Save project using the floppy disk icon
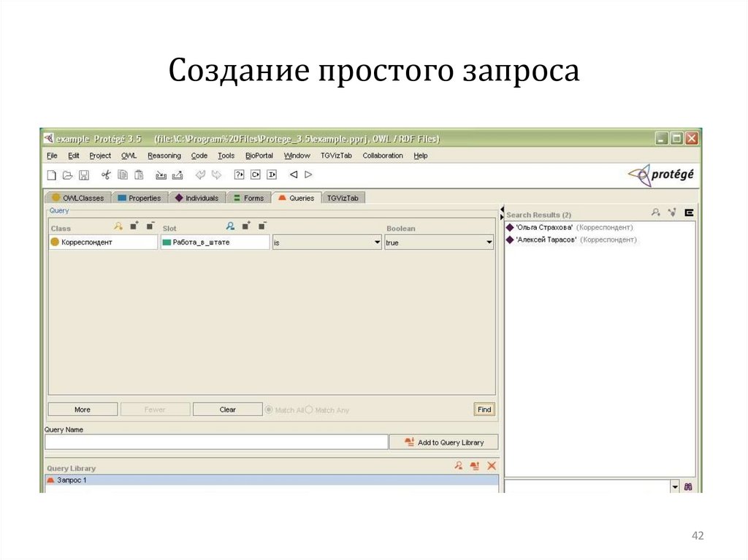The width and height of the screenshot is (748, 560). [84, 175]
